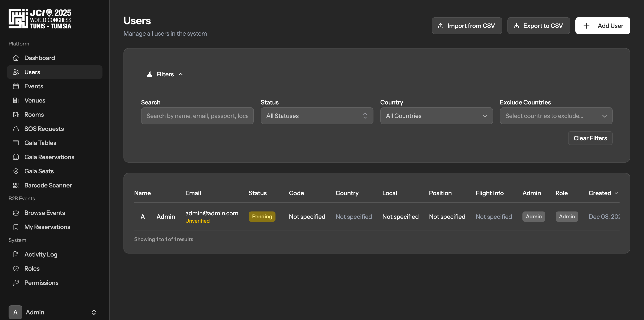Click the yellow Pending status badge

click(262, 217)
